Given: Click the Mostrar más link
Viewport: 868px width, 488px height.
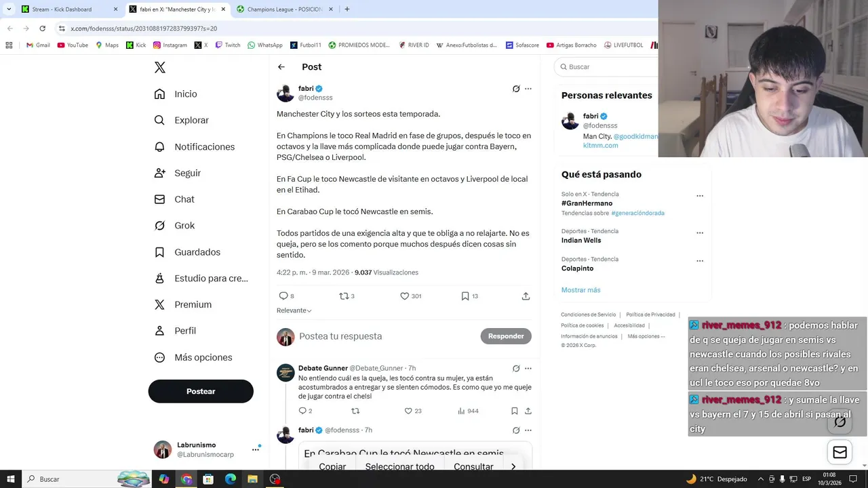Looking at the screenshot, I should click(580, 290).
